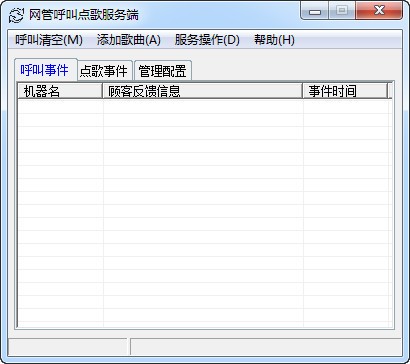Image resolution: width=410 pixels, height=364 pixels.
Task: Click the divider between 机器名 and 顾客反馈信息 headers
Action: (102, 91)
